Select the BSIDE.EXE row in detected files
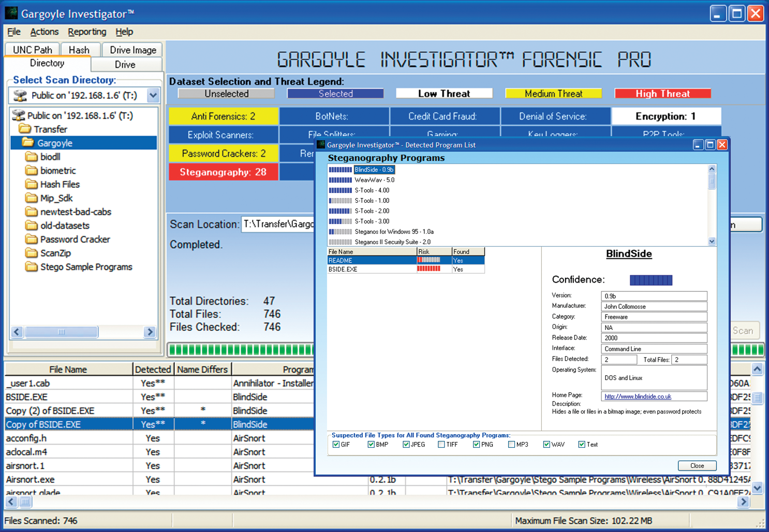Viewport: 769px width, 532px height. 343,269
